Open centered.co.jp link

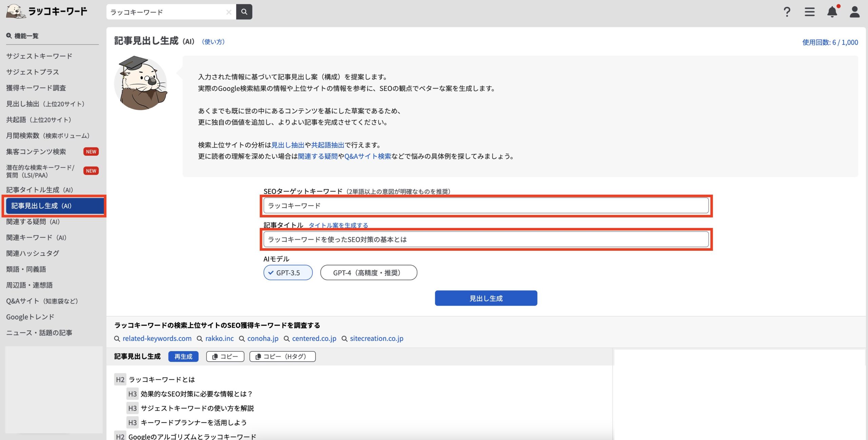pos(314,339)
